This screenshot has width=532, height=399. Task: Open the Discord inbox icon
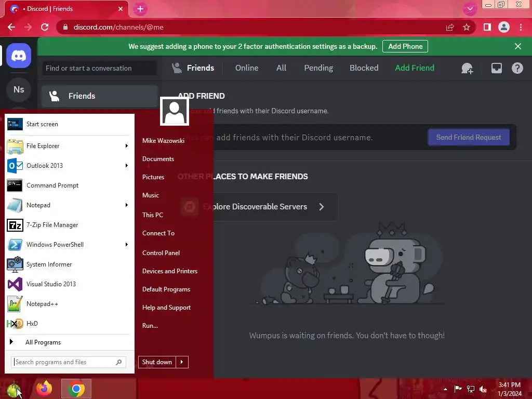(x=496, y=68)
